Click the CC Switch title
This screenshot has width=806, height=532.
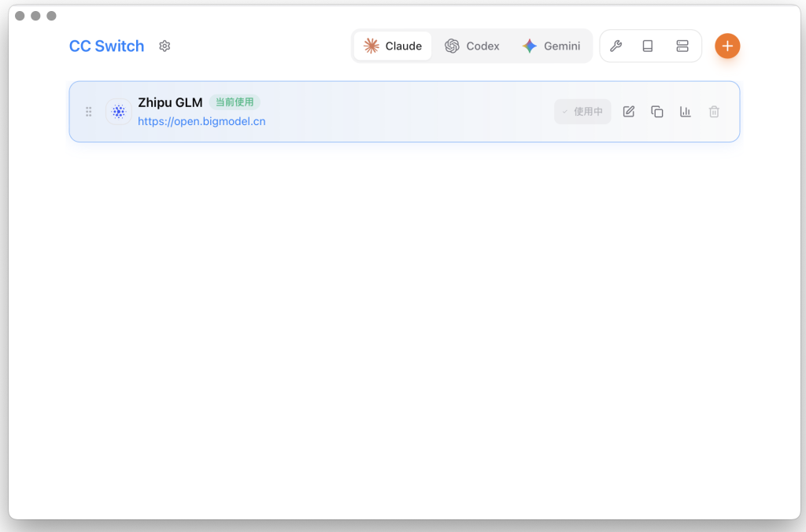(107, 46)
